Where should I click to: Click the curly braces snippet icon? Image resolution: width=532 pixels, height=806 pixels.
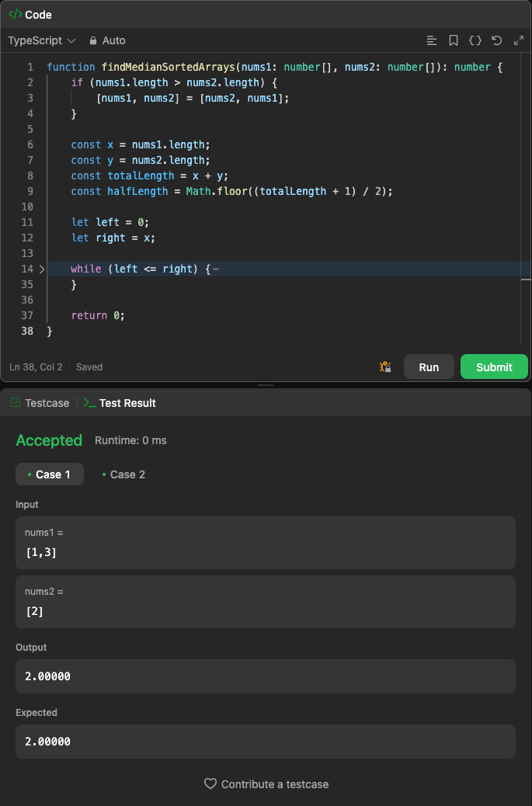(x=475, y=40)
